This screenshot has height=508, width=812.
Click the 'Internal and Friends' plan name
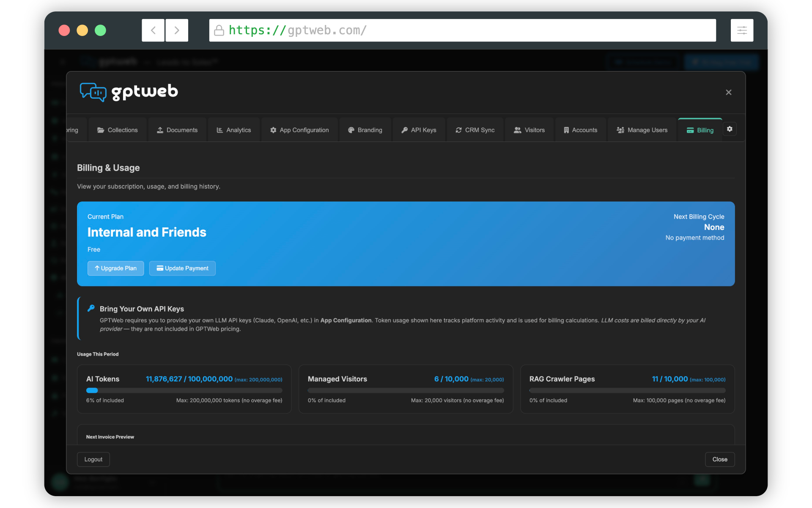click(x=147, y=232)
